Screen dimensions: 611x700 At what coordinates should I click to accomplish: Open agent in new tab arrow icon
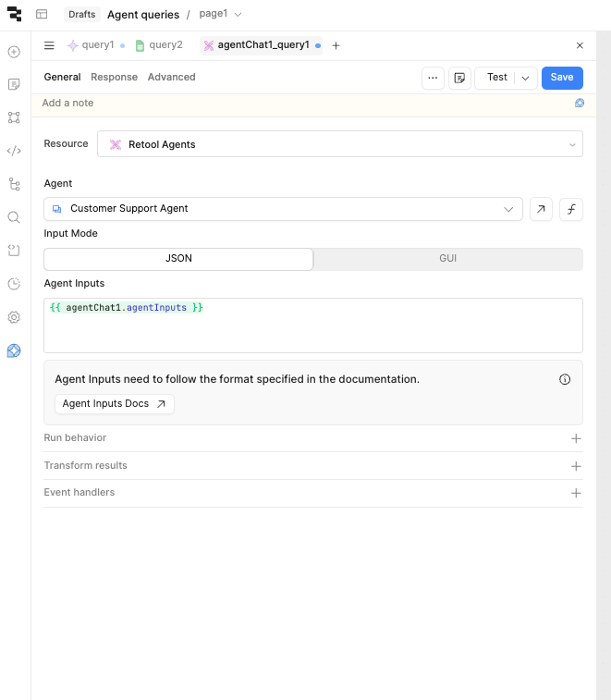(x=541, y=209)
